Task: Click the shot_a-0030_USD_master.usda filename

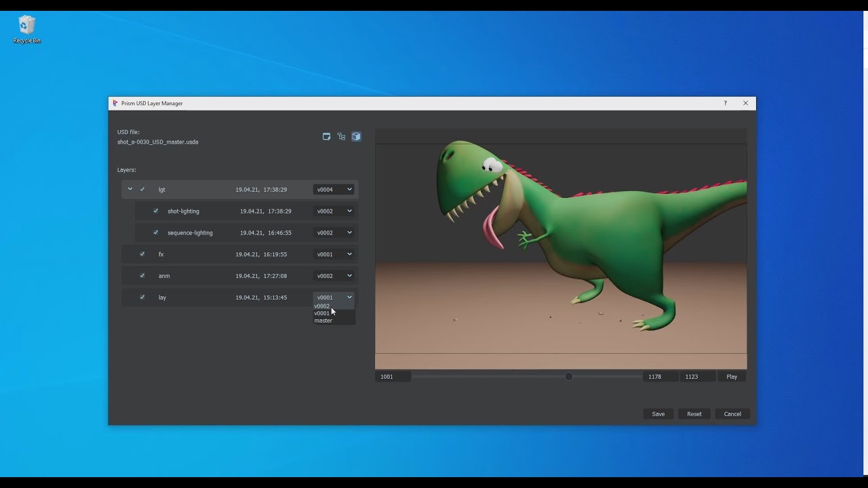Action: 158,142
